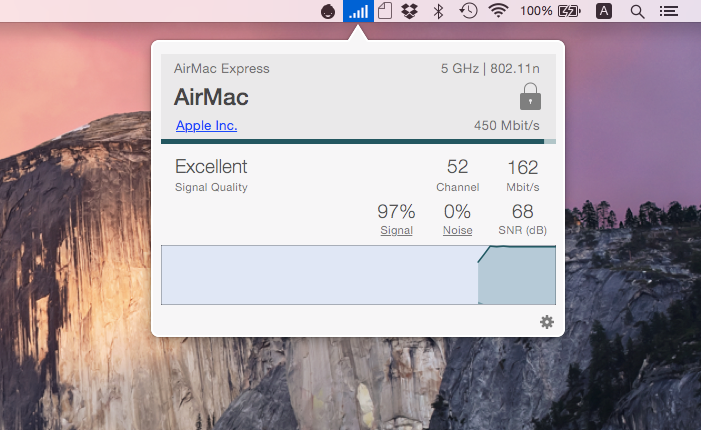Screen dimensions: 701x430
Task: Click the Excellent signal quality text
Action: tap(211, 167)
